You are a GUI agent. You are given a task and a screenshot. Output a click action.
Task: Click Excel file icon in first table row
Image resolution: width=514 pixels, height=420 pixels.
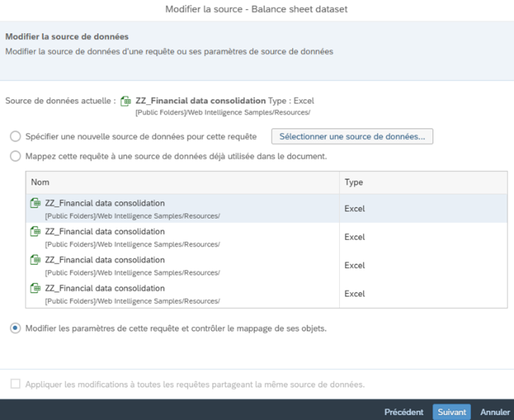click(35, 203)
